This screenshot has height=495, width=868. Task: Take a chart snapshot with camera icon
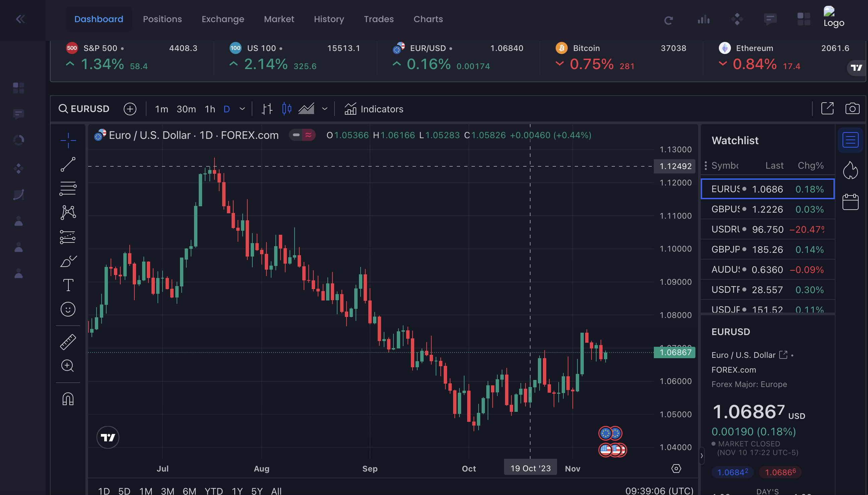852,109
